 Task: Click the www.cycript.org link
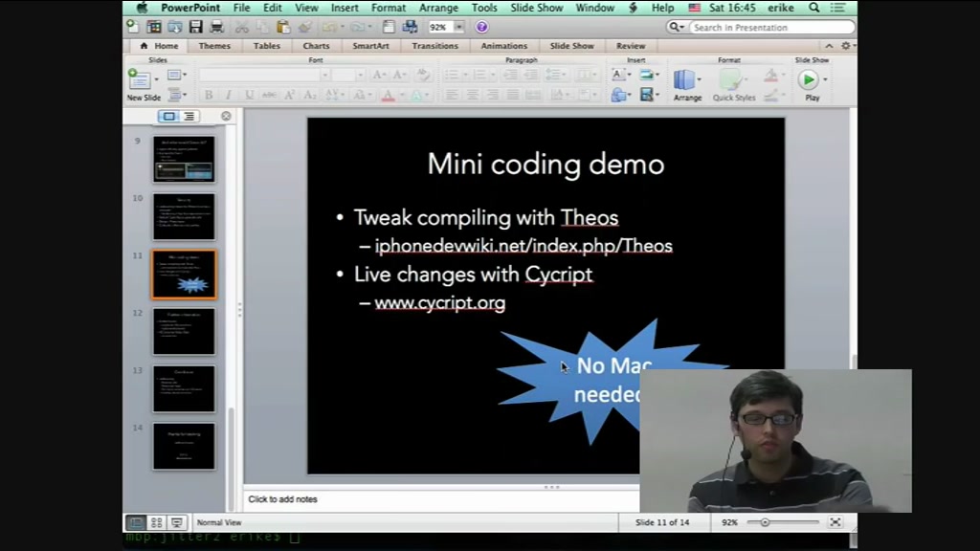pos(440,303)
